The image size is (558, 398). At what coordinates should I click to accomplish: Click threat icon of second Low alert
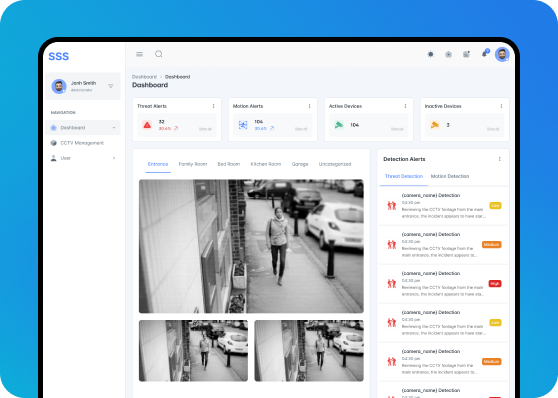click(392, 323)
